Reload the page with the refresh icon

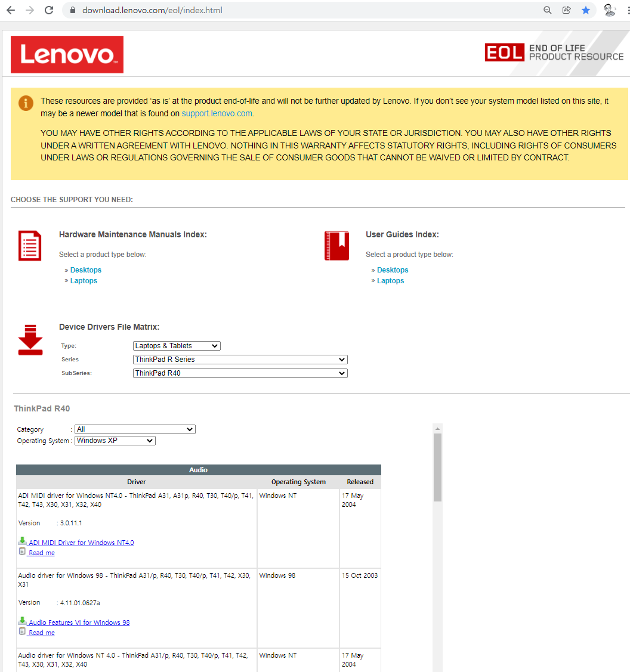pyautogui.click(x=49, y=10)
